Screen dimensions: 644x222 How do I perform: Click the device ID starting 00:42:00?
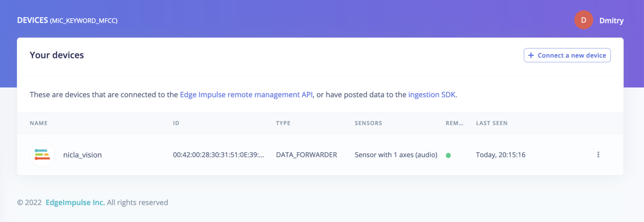[219, 155]
